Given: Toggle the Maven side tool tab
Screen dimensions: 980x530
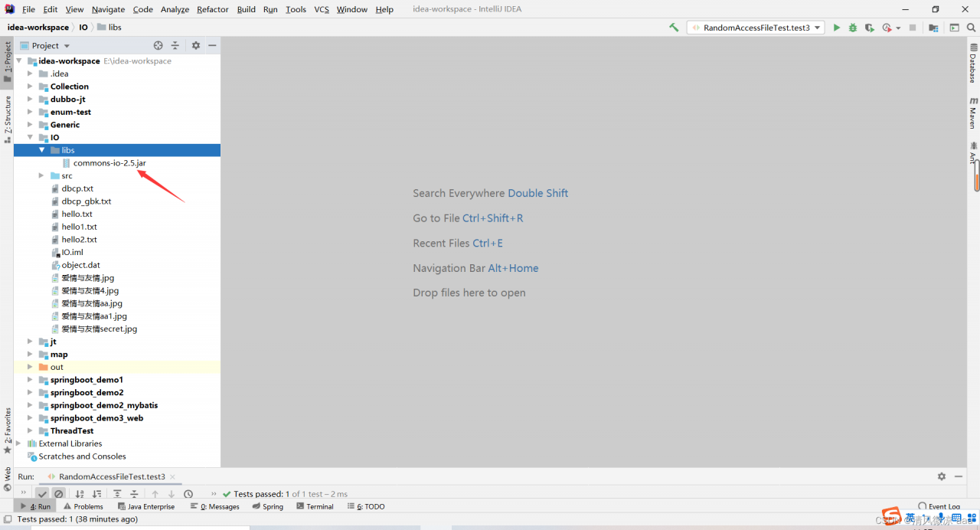Looking at the screenshot, I should point(973,112).
